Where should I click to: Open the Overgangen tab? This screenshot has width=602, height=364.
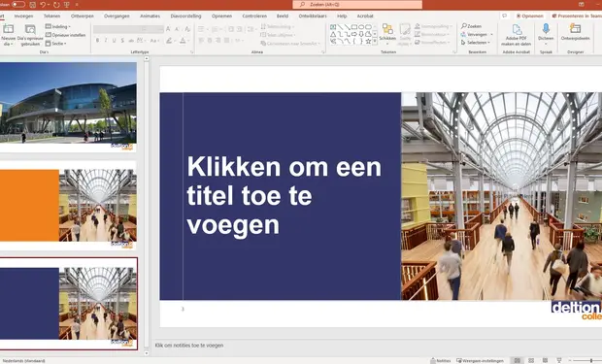coord(117,17)
